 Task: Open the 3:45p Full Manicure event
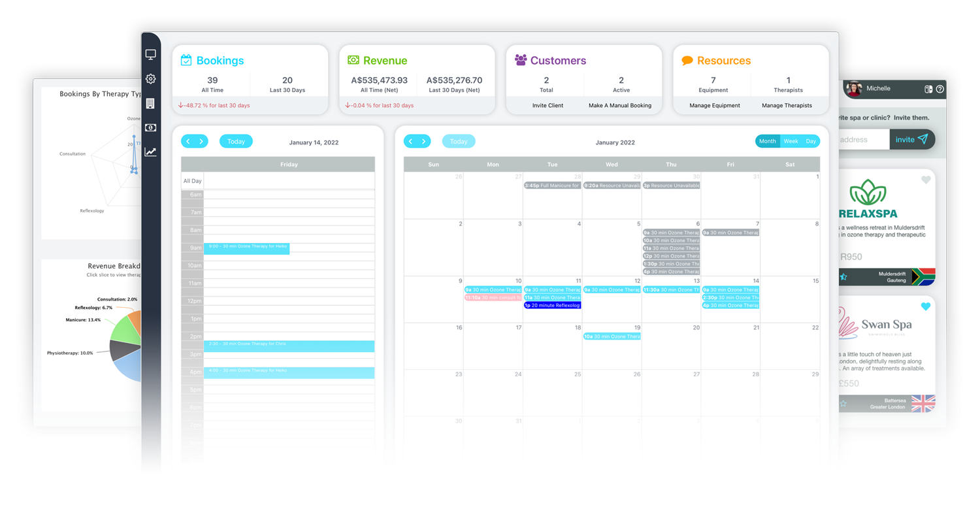click(552, 186)
